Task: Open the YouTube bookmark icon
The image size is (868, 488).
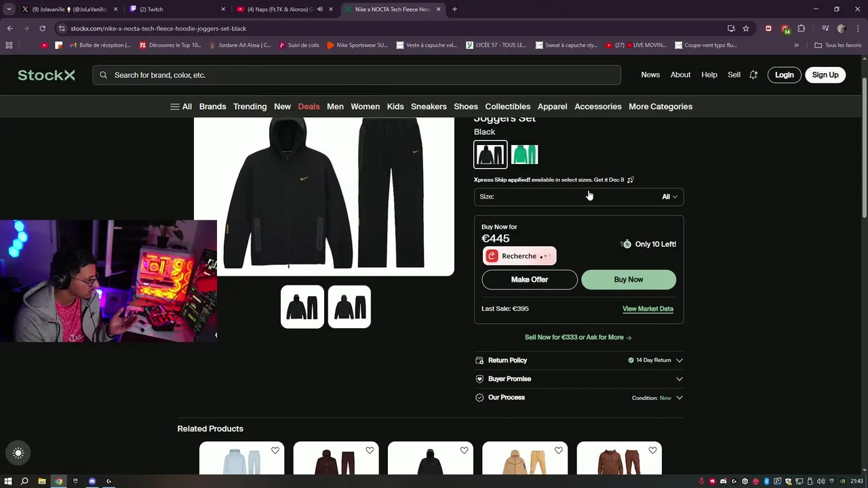Action: tap(44, 45)
